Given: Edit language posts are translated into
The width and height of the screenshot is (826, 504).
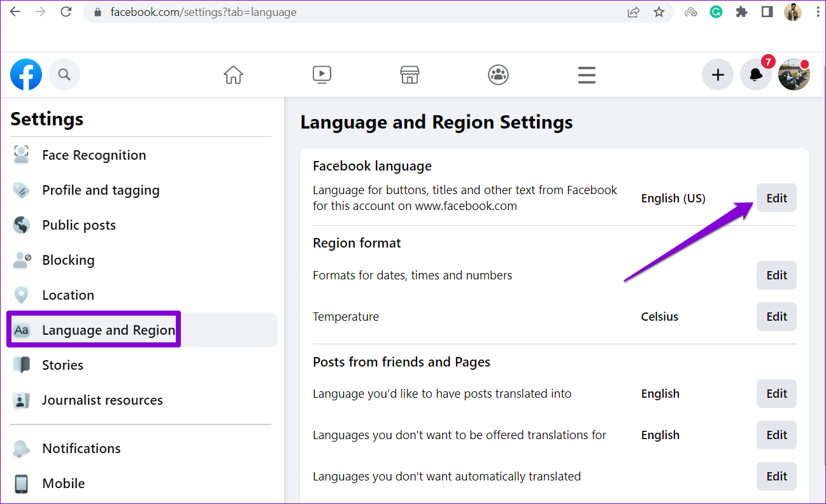Looking at the screenshot, I should [776, 393].
